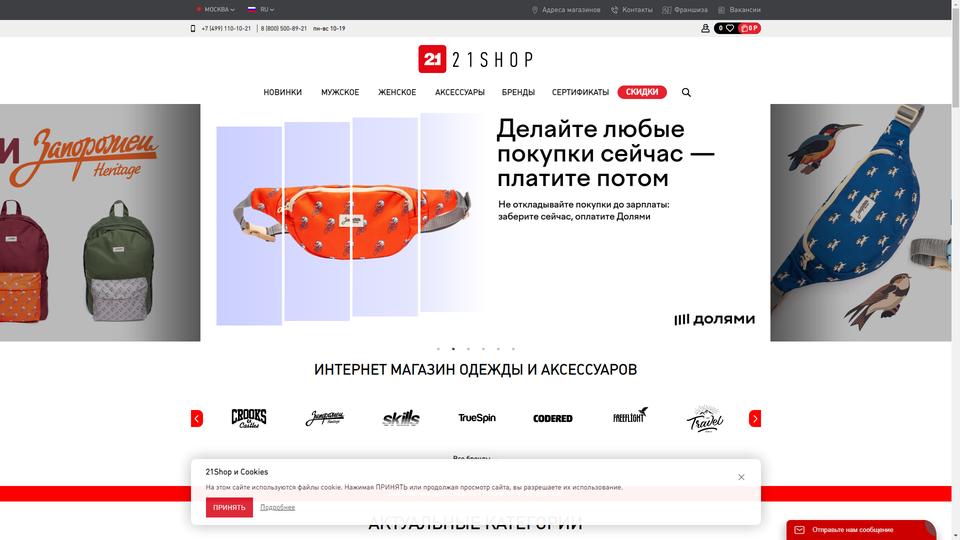
Task: Open the Crooks & Castles brand logo
Action: point(249,418)
